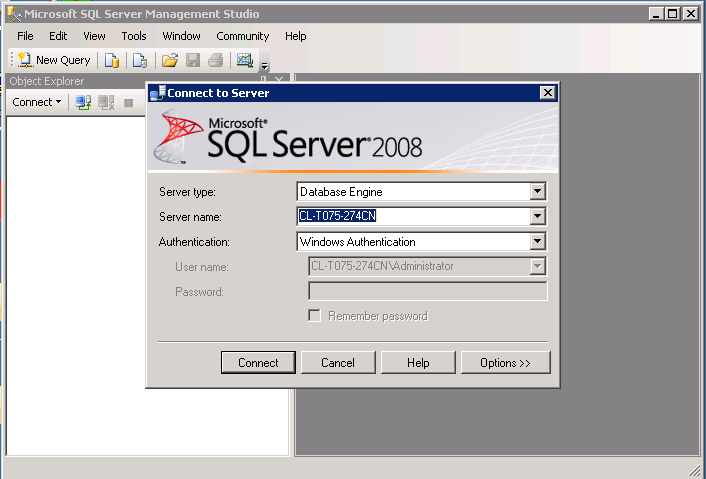Expand the Server type dropdown arrow
706x479 pixels.
click(537, 191)
